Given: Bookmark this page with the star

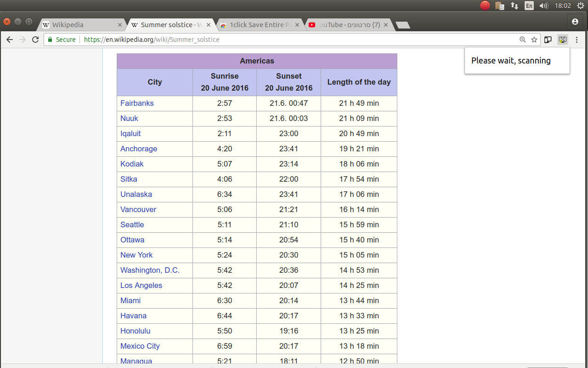Looking at the screenshot, I should tap(534, 40).
